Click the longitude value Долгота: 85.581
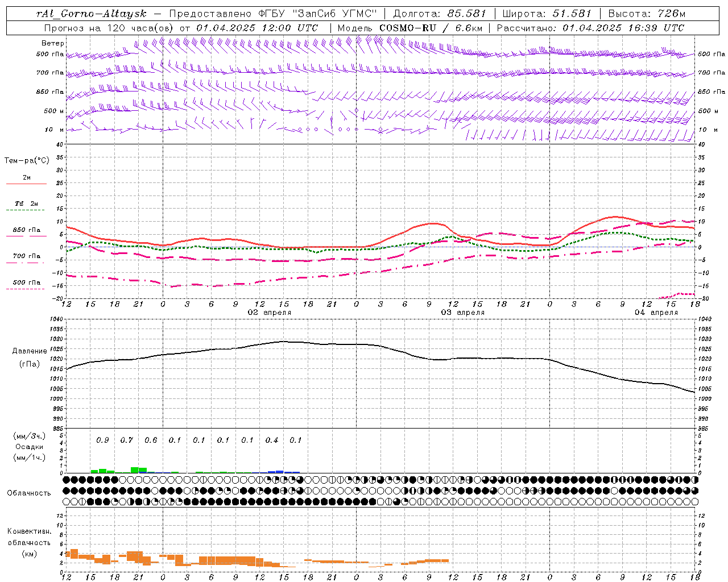 coord(441,14)
